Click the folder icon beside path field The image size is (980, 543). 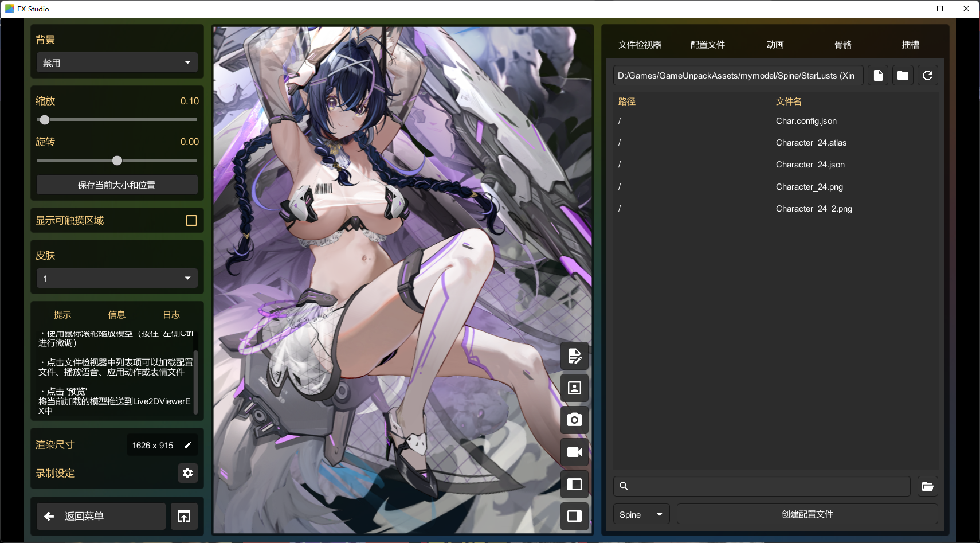pyautogui.click(x=903, y=75)
